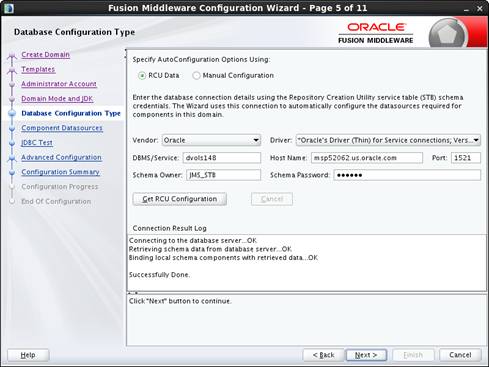Click Configuration Progress step label
Screen dimensions: 489x367
point(60,187)
